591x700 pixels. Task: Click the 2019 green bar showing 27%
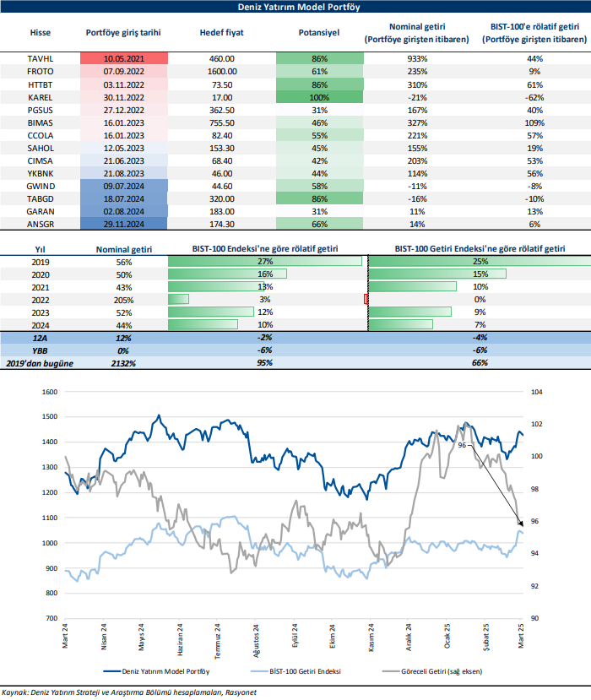click(x=265, y=261)
